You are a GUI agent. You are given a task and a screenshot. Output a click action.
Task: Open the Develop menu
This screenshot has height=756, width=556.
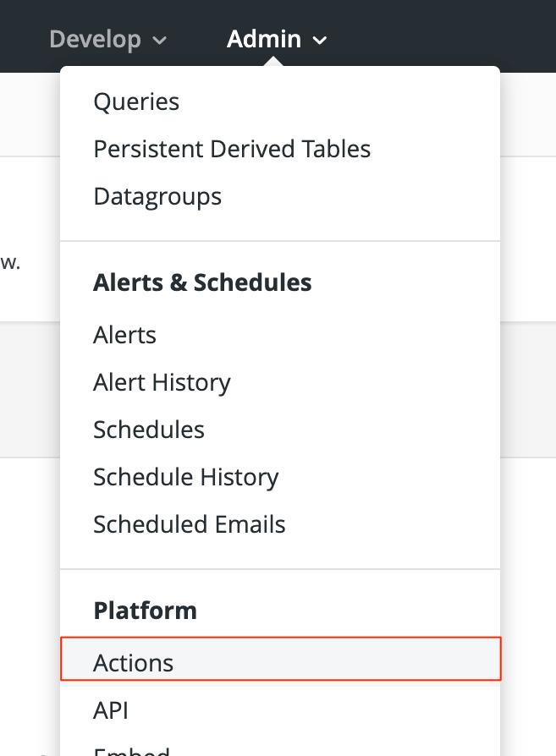95,39
